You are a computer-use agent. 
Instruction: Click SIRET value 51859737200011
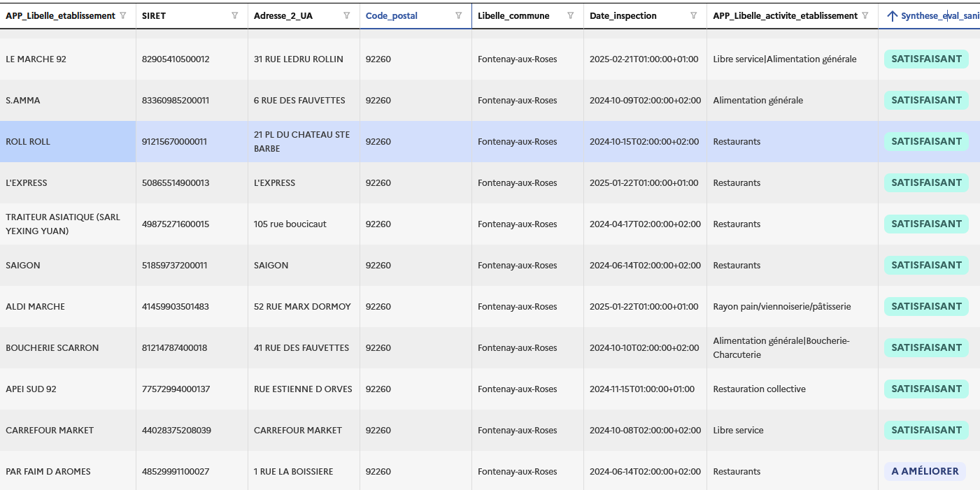(x=174, y=265)
